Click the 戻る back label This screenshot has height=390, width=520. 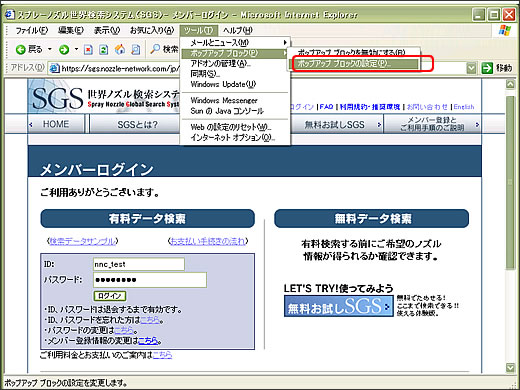[35, 49]
